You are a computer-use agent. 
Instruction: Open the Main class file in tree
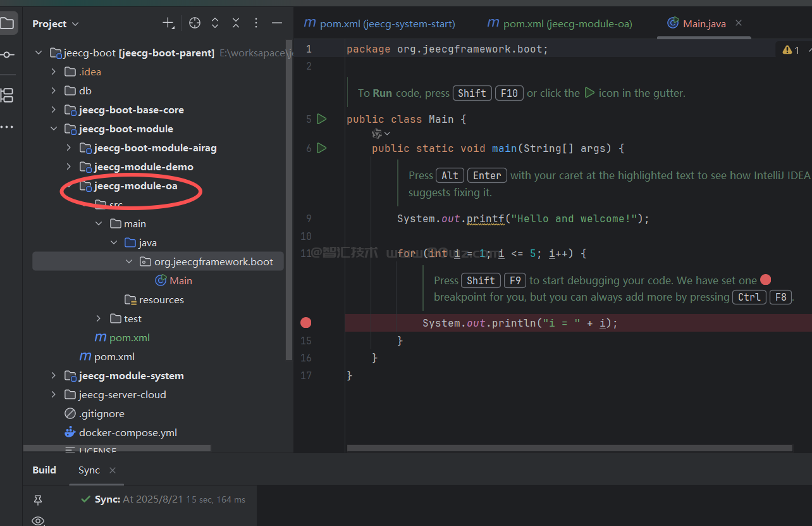174,280
